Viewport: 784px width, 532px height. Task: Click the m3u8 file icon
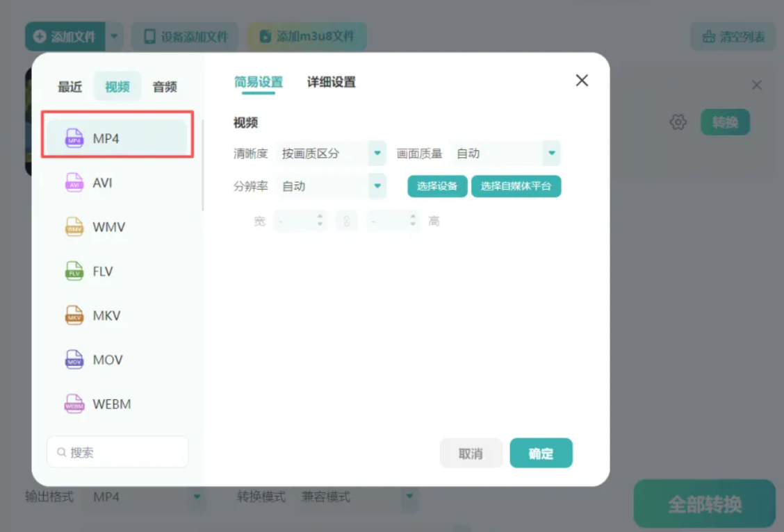click(265, 36)
